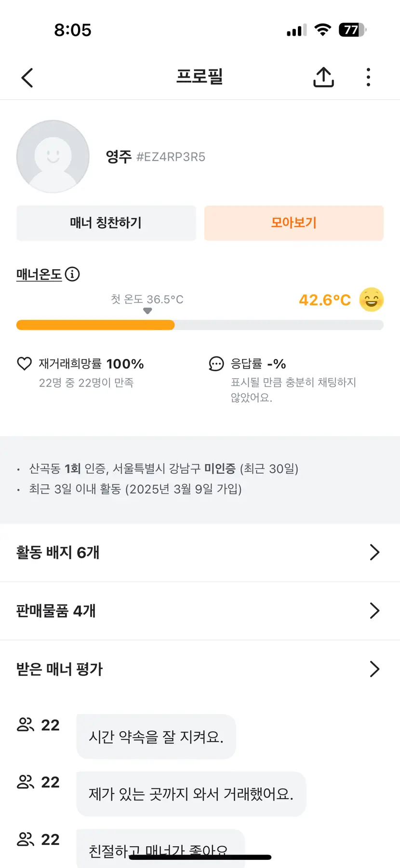Tap the back arrow icon

27,78
